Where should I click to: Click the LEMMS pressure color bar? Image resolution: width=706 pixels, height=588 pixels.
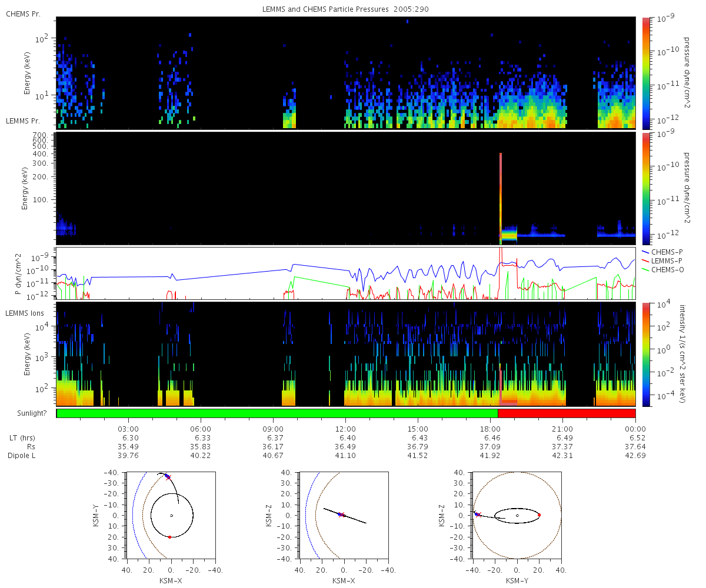(646, 188)
